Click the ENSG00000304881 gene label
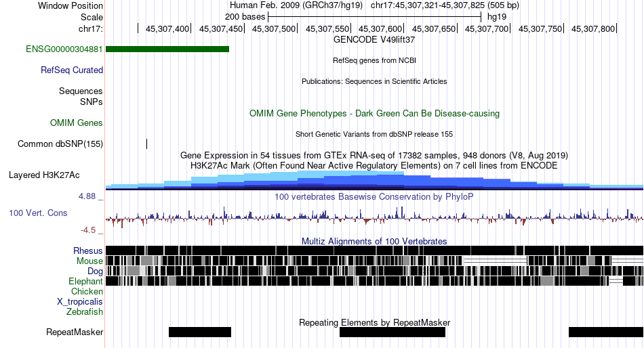The width and height of the screenshot is (644, 348). 64,49
